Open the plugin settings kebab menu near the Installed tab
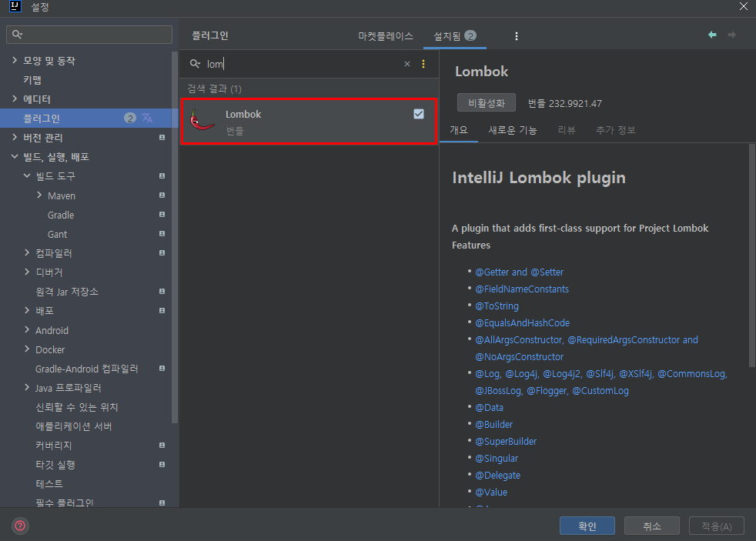Viewport: 756px width, 541px height. click(517, 36)
